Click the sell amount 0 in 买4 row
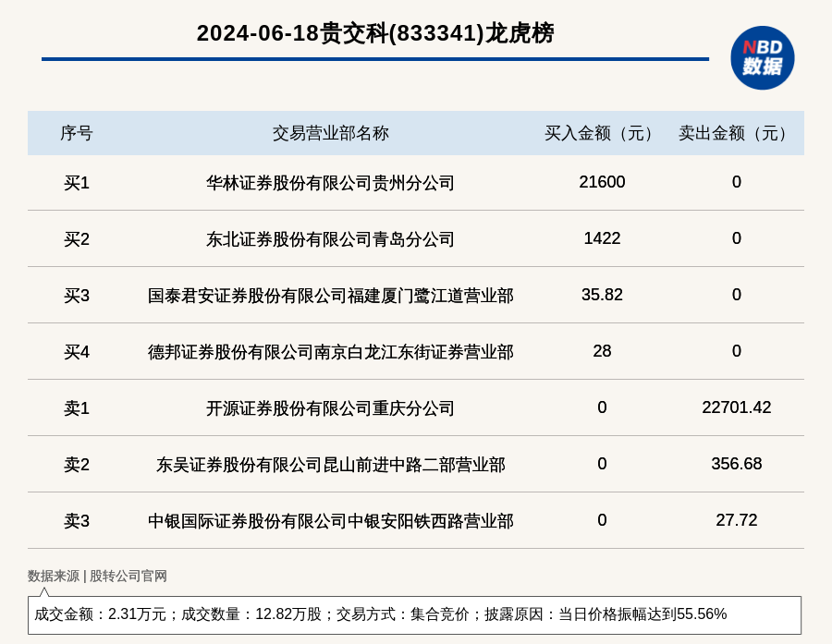The image size is (832, 644). pyautogui.click(x=737, y=351)
